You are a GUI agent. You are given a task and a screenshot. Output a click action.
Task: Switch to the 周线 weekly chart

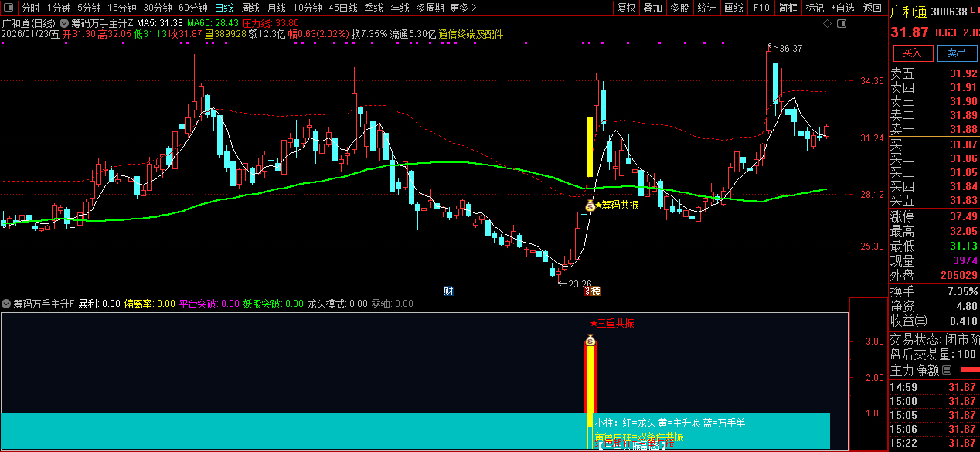click(x=250, y=8)
